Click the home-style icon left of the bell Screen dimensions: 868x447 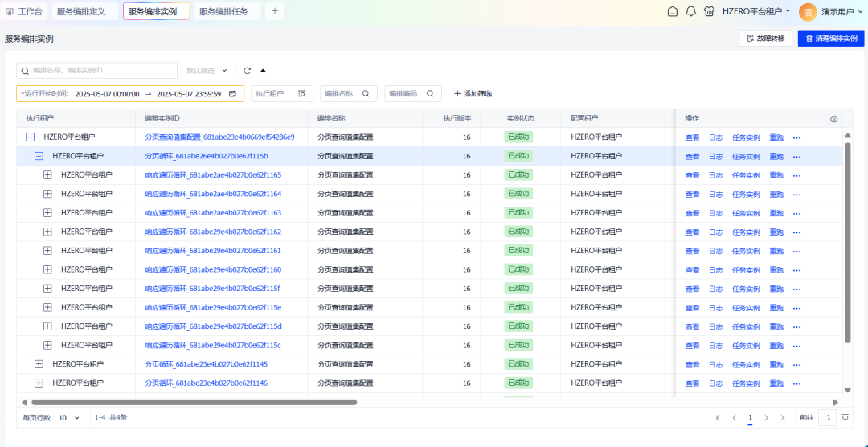pos(673,11)
